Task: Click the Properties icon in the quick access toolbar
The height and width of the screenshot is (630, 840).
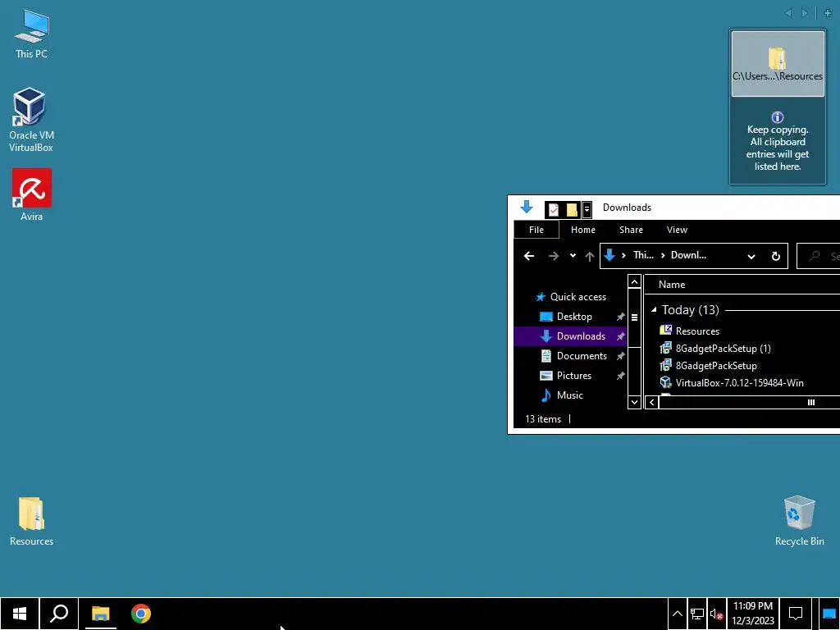Action: (x=554, y=209)
